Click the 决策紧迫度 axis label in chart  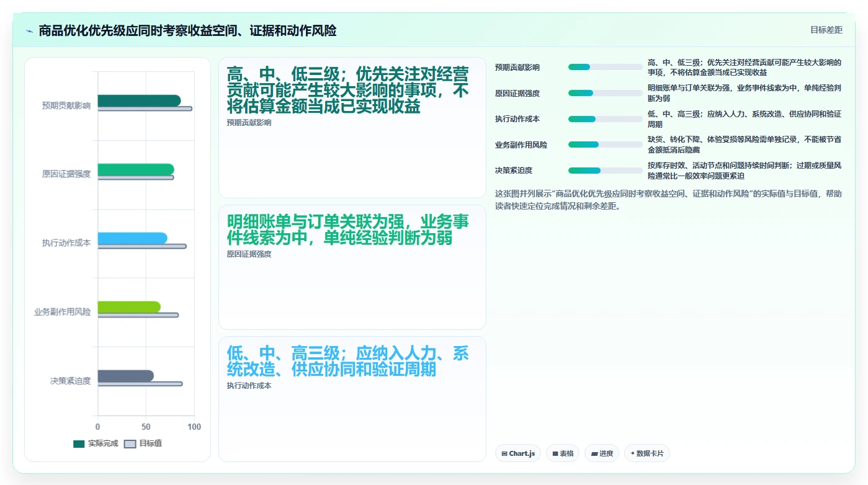(71, 381)
